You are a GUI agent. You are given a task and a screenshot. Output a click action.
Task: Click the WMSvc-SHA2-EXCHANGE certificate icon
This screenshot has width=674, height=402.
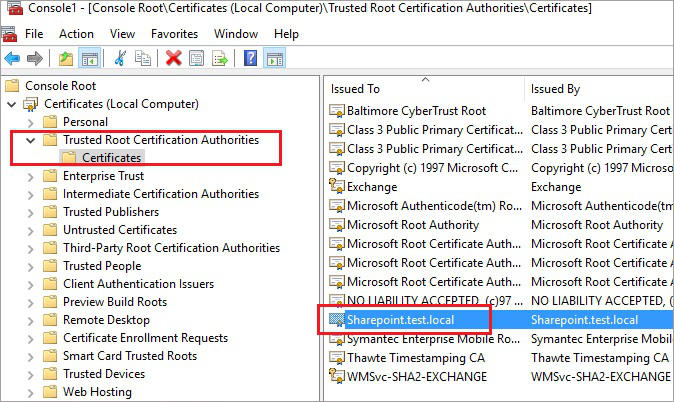[337, 376]
